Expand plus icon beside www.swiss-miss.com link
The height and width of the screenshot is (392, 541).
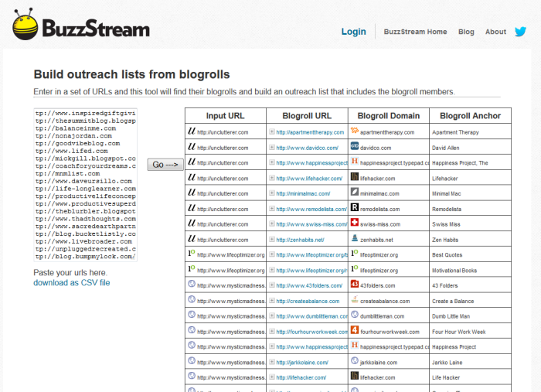(x=272, y=223)
